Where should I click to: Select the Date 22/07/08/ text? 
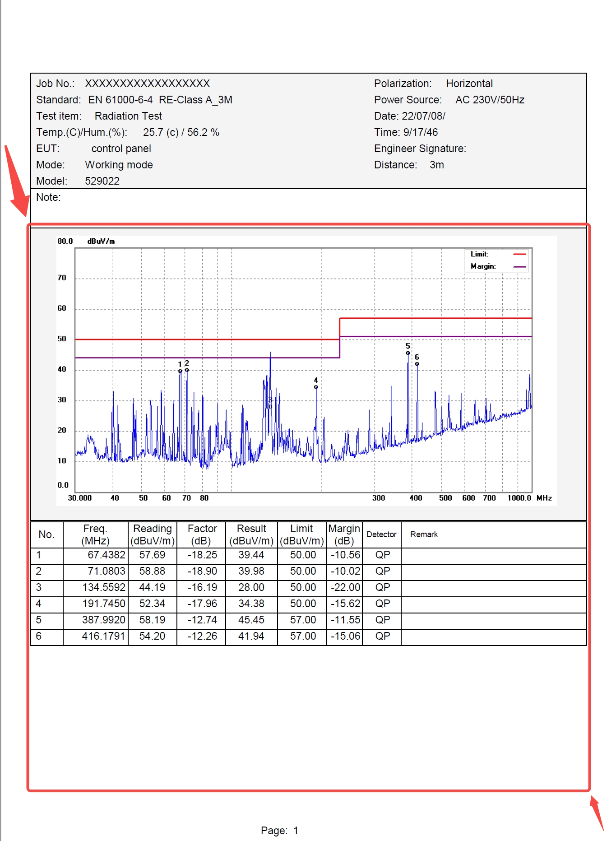click(x=409, y=116)
